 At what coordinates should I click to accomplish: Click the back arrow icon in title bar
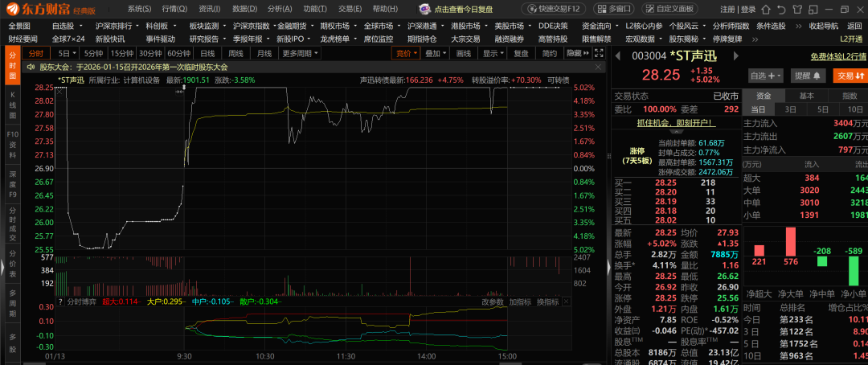(x=781, y=10)
